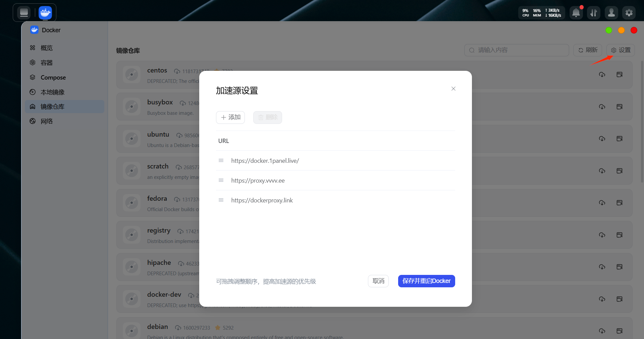Click the centos disc thumbnail

[x=131, y=75]
